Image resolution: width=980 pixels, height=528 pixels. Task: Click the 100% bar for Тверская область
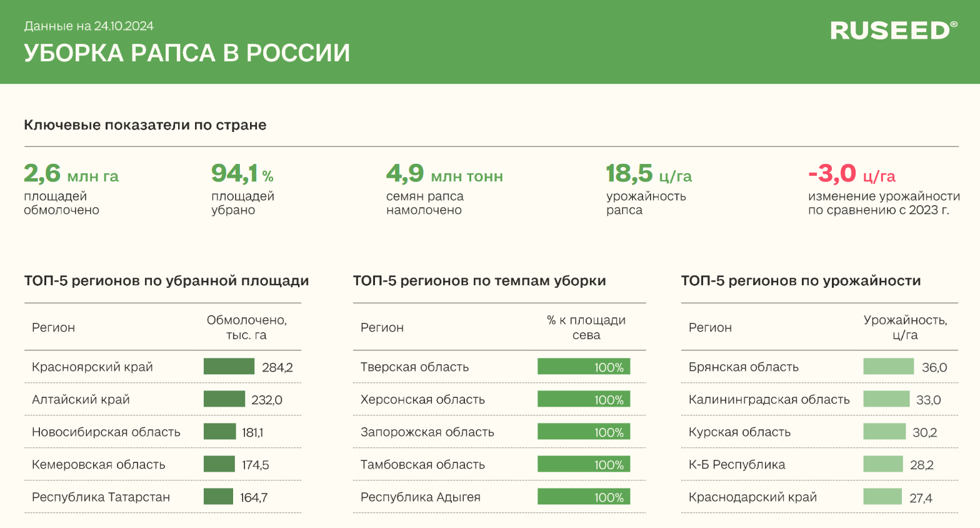(x=584, y=367)
